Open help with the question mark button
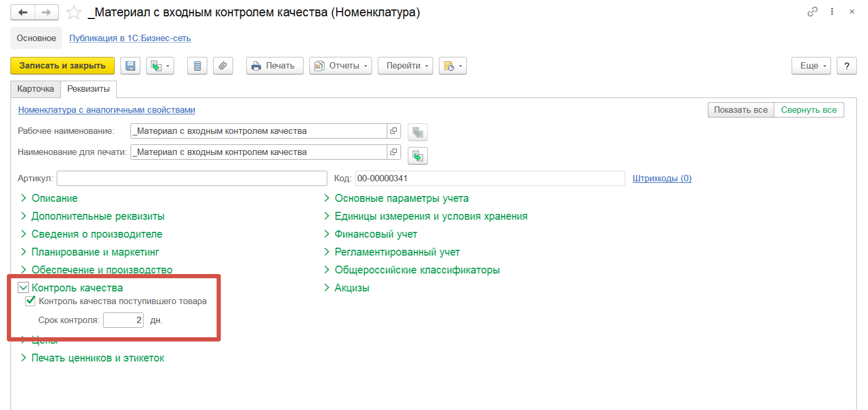The image size is (868, 410). (x=846, y=66)
